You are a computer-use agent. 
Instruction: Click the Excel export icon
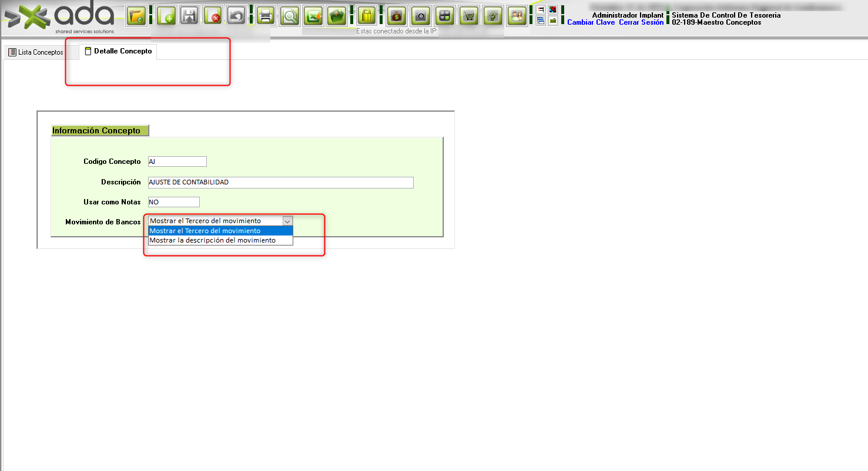tap(313, 16)
